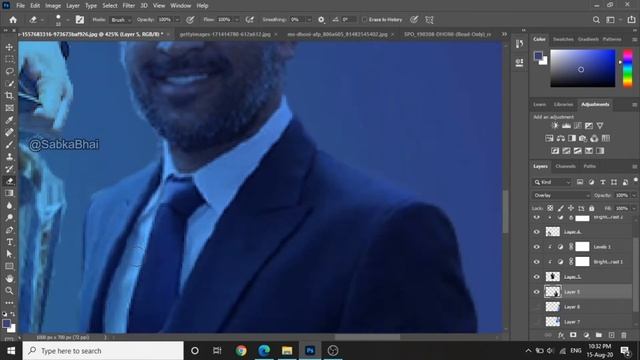The height and width of the screenshot is (360, 640).
Task: Select the Path Selection tool
Action: tap(9, 254)
